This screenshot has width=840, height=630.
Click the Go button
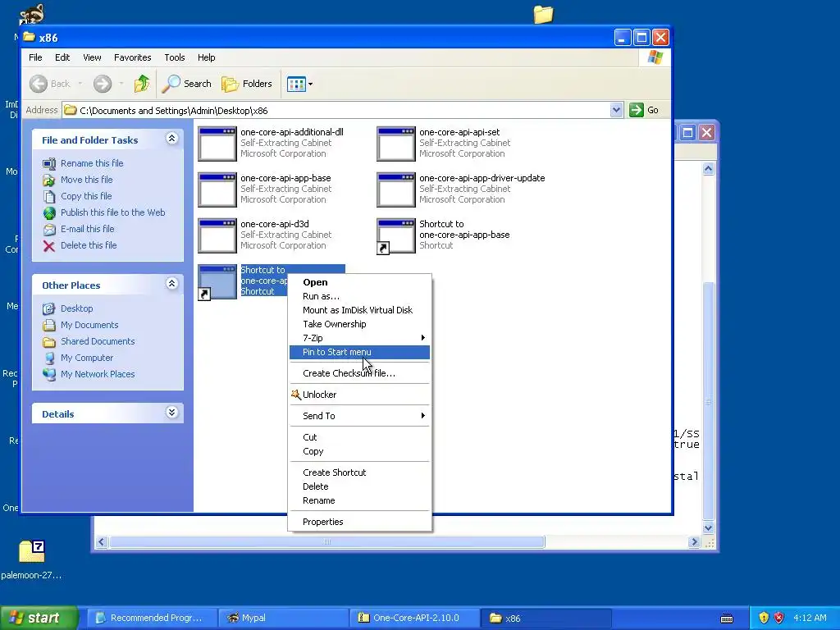(x=645, y=110)
